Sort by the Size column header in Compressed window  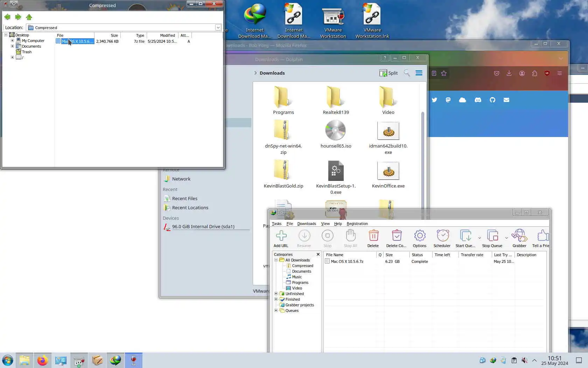click(x=108, y=35)
